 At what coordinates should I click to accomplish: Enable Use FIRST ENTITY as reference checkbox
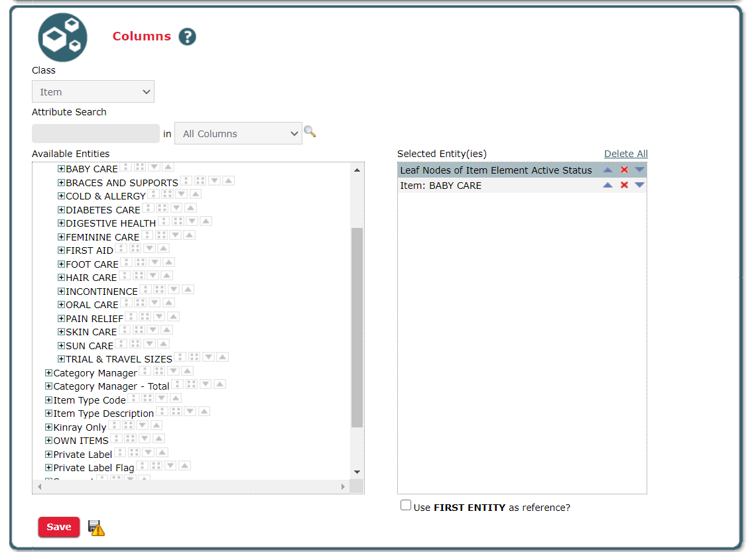pyautogui.click(x=406, y=506)
